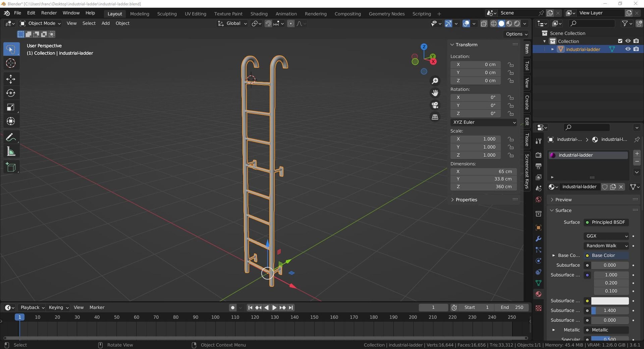Screen dimensions: 644x349
Task: Switch to the Geometry Nodes workspace tab
Action: point(386,14)
